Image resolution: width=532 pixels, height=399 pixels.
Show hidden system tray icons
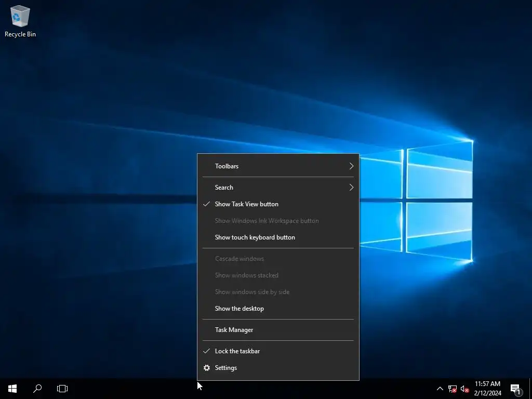coord(440,389)
